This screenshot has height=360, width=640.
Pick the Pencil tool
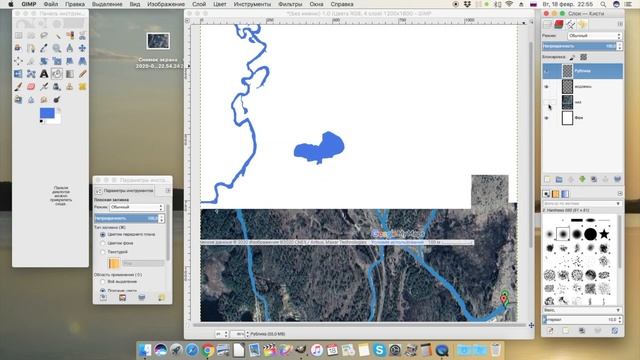(82, 74)
